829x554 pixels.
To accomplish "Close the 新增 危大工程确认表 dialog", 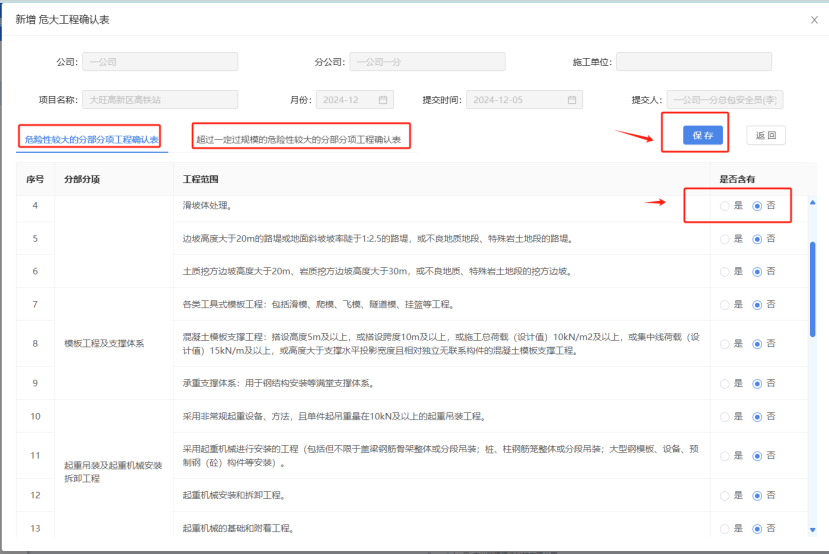I will [x=813, y=20].
